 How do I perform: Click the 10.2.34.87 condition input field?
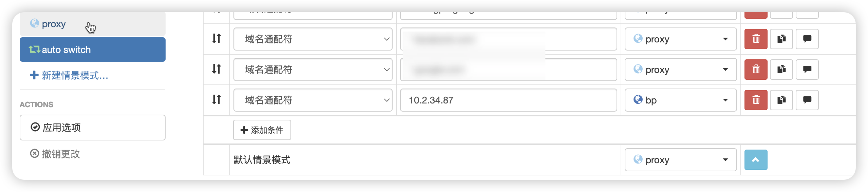(x=508, y=100)
